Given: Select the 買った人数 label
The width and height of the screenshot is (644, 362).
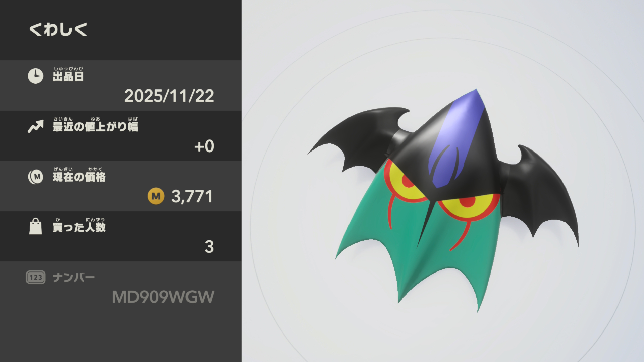Looking at the screenshot, I should [79, 225].
